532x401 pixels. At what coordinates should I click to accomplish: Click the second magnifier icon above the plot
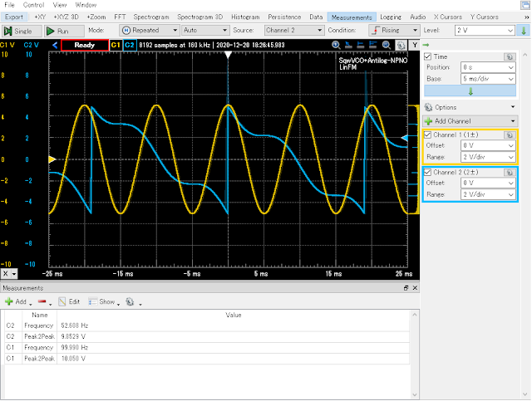click(x=386, y=45)
